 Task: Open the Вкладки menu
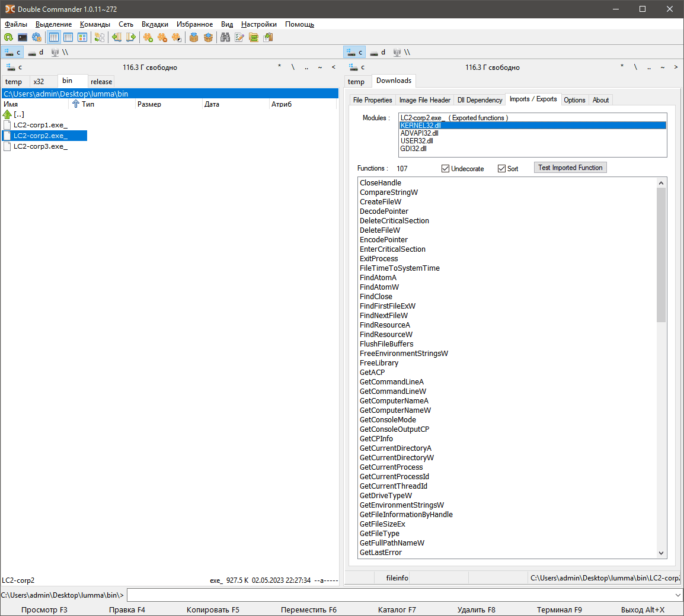[155, 24]
